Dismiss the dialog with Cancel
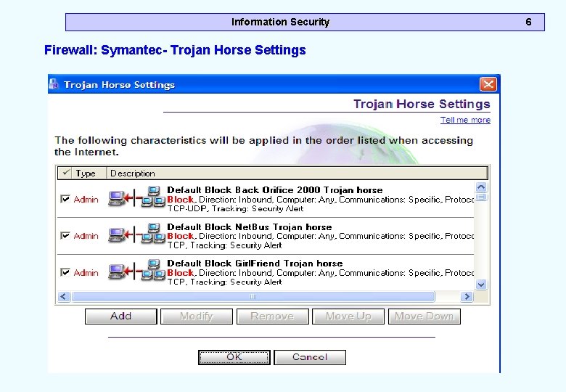This screenshot has height=392, width=566. tap(310, 357)
